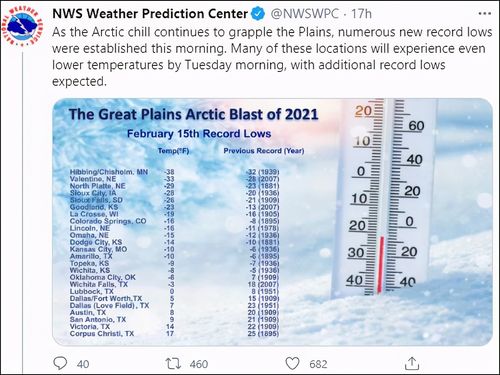Open the 17h timestamp link
Screen dimensions: 500x375
(361, 14)
